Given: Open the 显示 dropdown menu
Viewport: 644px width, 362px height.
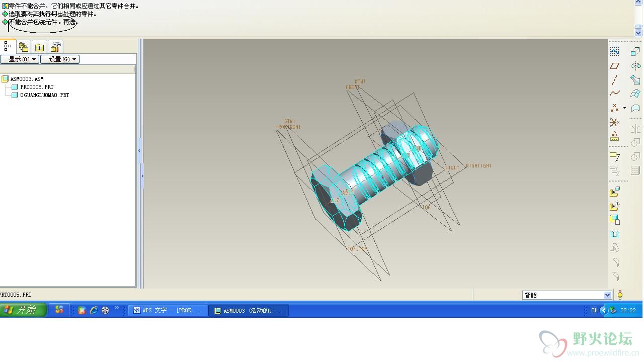Looking at the screenshot, I should coord(20,59).
